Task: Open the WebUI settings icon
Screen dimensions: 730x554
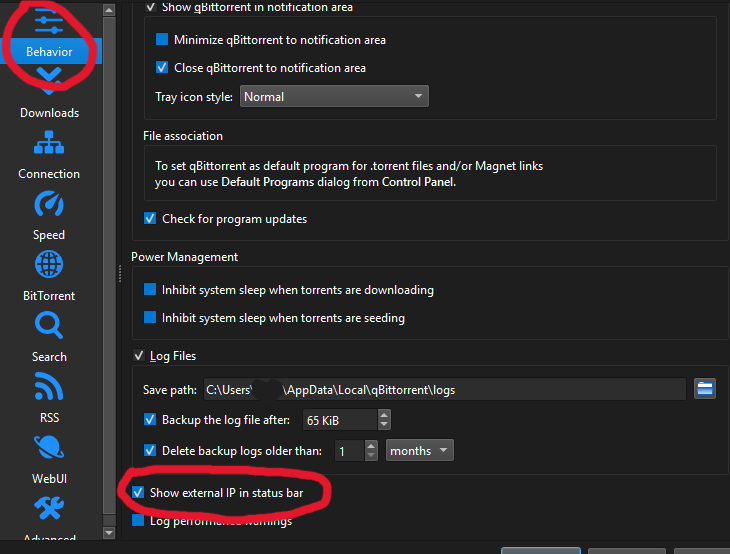Action: 49,448
